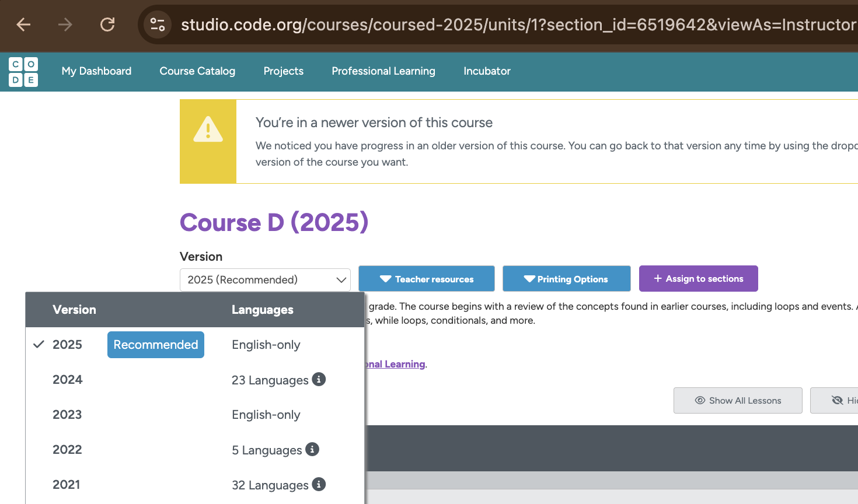
Task: Click the Recommended badge
Action: [156, 345]
